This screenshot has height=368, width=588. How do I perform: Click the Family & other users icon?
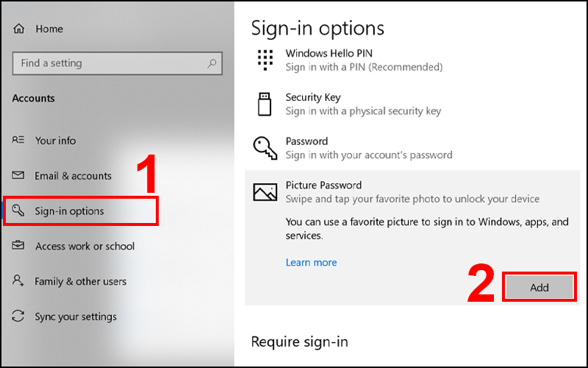point(19,281)
